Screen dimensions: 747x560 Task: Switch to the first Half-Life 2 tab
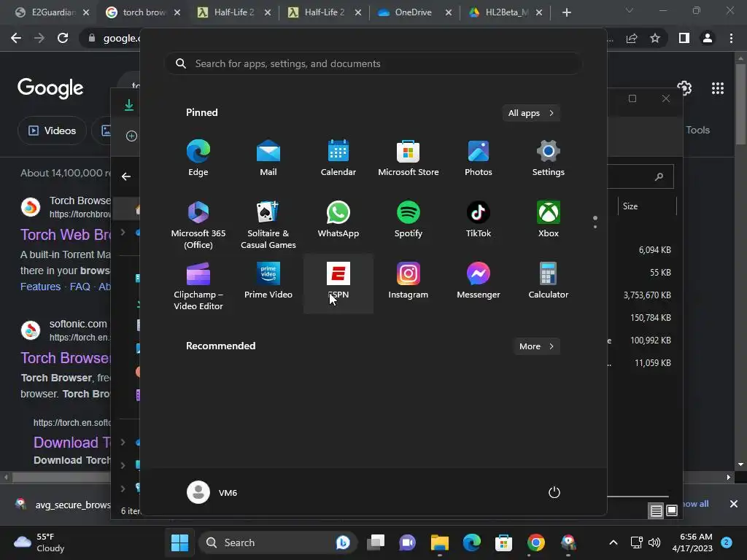234,12
